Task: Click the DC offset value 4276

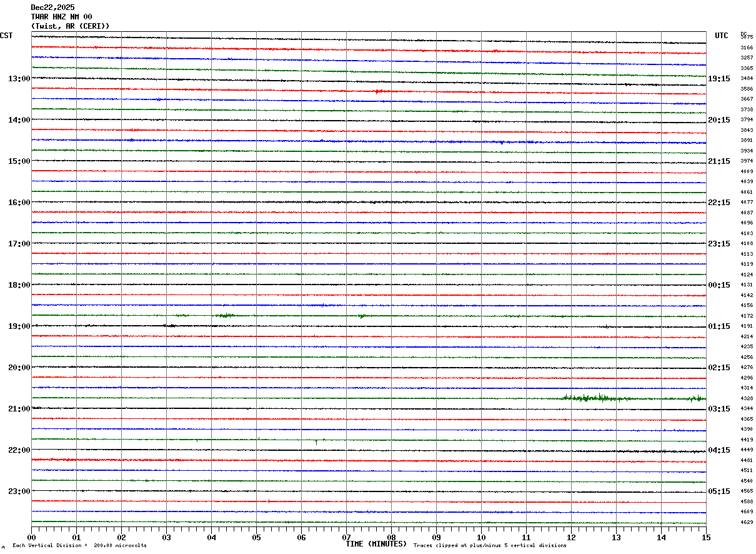Action: 747,368
